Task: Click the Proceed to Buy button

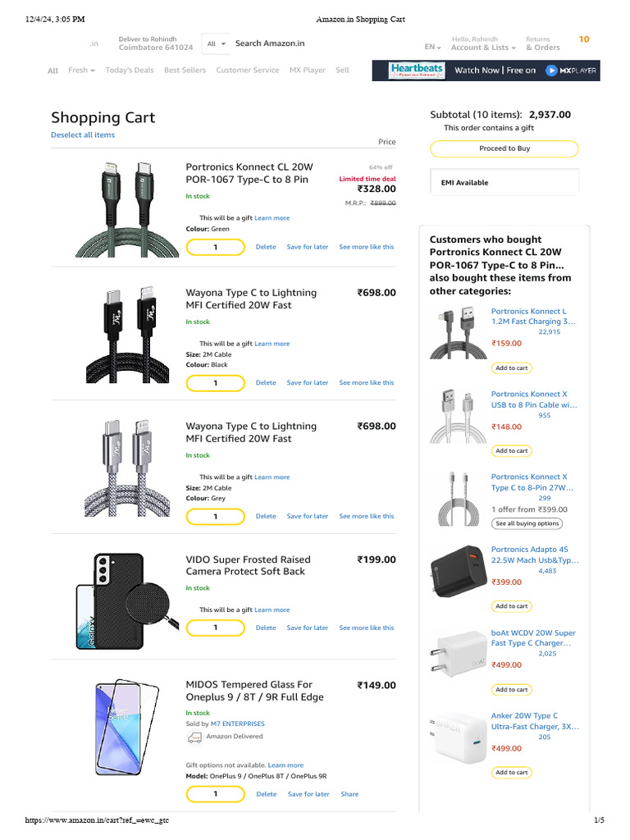Action: 504,148
